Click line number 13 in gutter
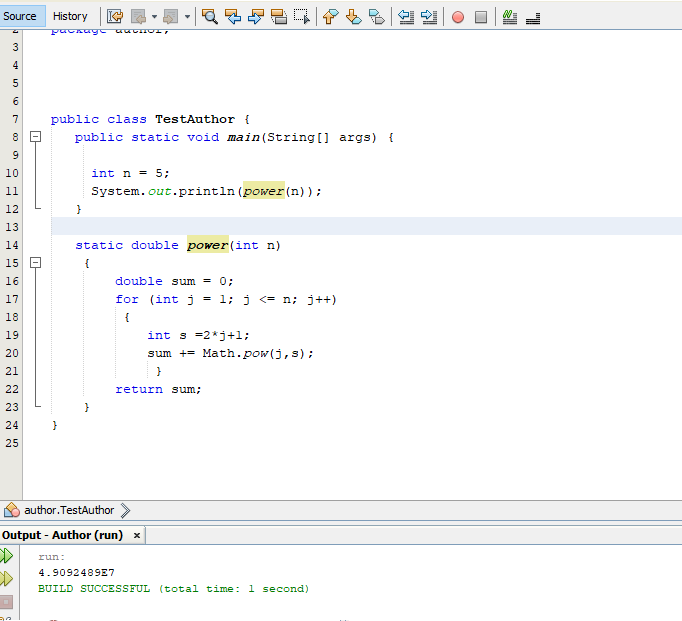This screenshot has height=621, width=682. (x=12, y=227)
